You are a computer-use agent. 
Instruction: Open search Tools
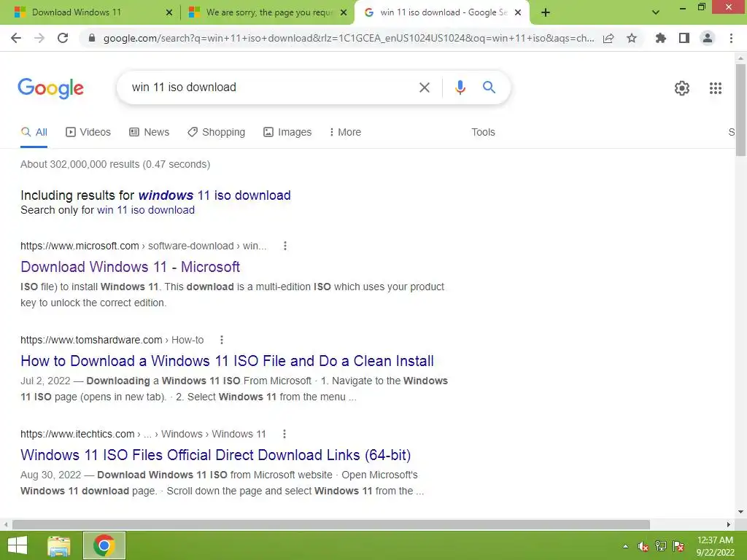coord(483,133)
